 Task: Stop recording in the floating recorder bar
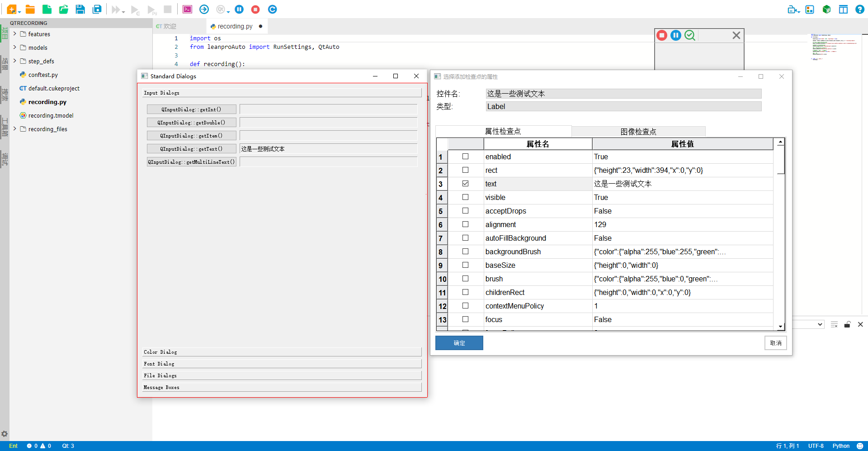(662, 35)
